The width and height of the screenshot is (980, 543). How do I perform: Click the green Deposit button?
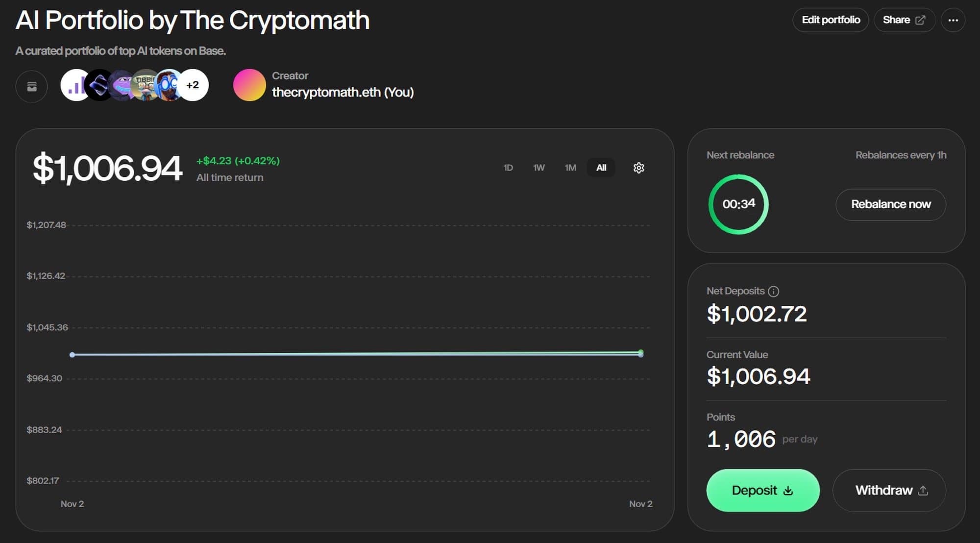[x=762, y=490]
